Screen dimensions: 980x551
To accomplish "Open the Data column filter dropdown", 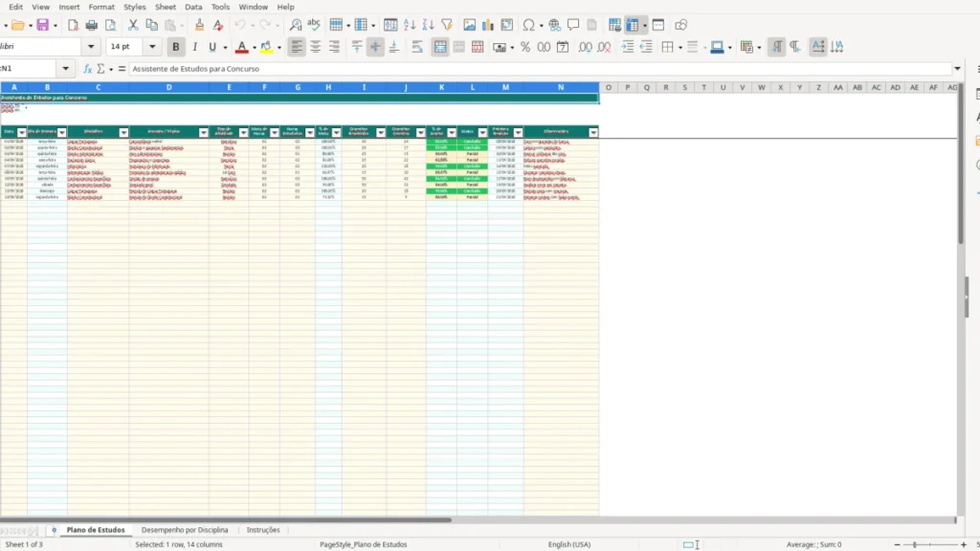I will tap(22, 132).
